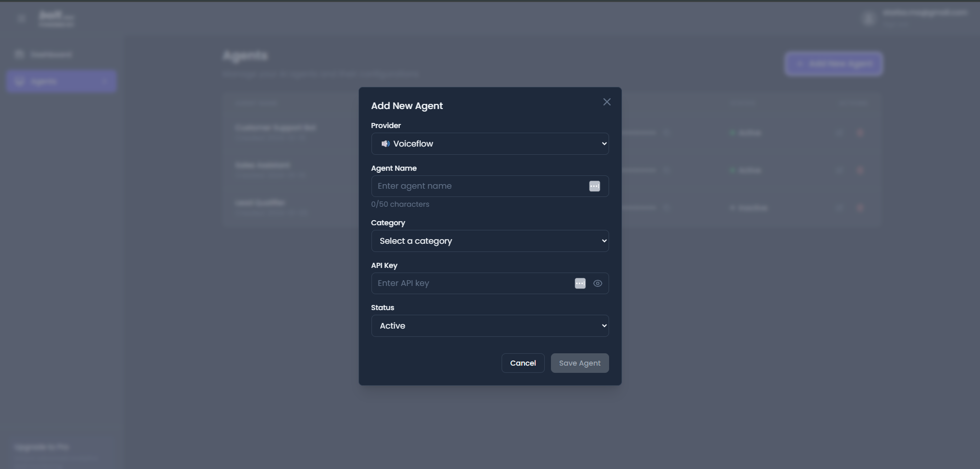
Task: Click the speaker icon beside Voiceflow
Action: point(385,144)
